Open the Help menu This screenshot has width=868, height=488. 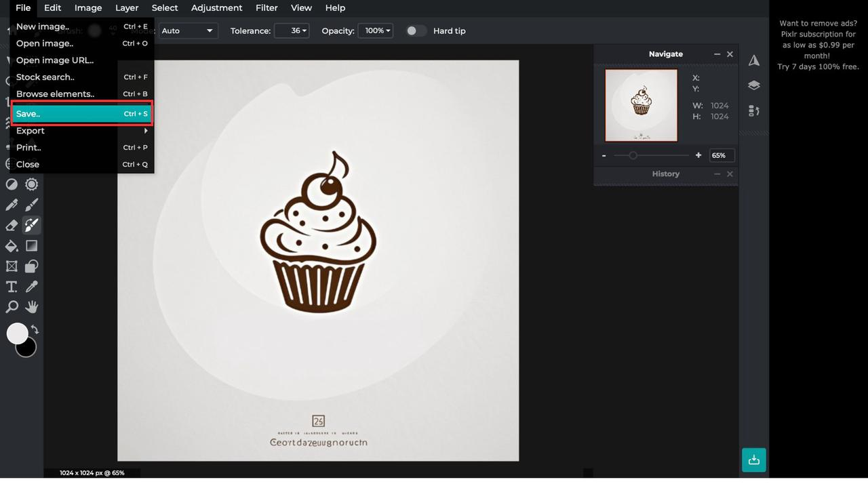click(335, 8)
